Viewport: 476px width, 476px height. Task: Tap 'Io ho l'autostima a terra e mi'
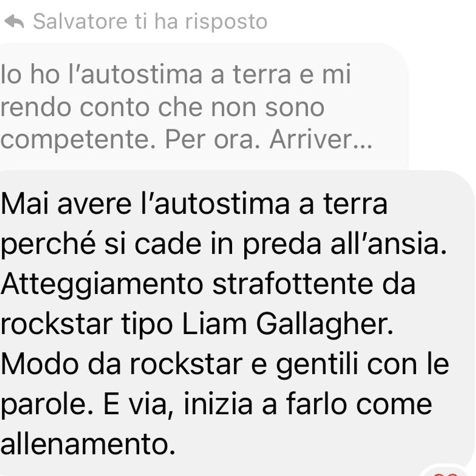click(175, 74)
